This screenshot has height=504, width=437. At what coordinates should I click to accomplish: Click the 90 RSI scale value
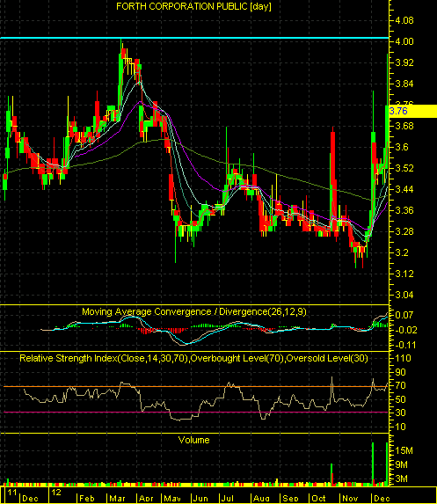(400, 372)
